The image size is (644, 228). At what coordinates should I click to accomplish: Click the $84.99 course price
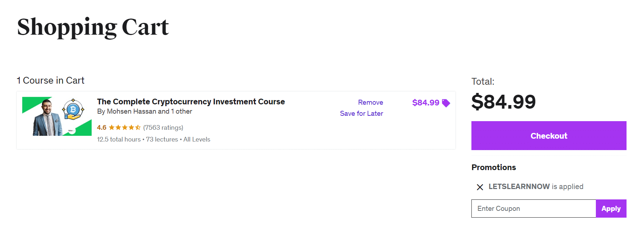pyautogui.click(x=426, y=103)
